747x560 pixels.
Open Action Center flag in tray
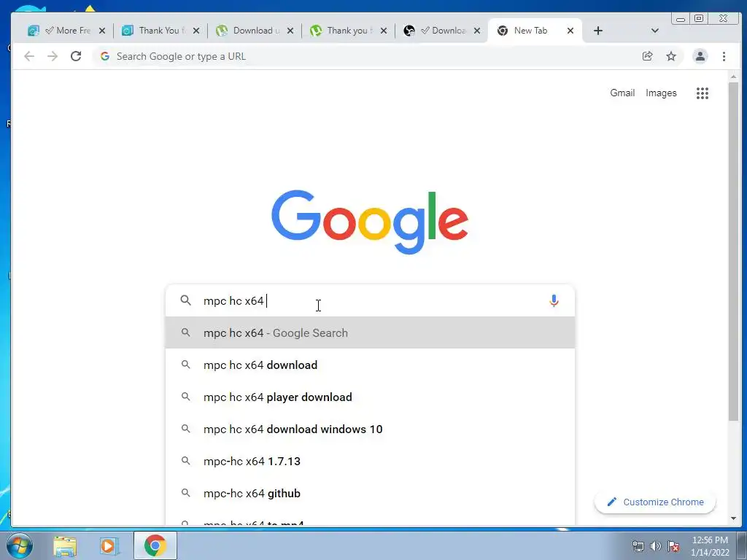coord(673,546)
